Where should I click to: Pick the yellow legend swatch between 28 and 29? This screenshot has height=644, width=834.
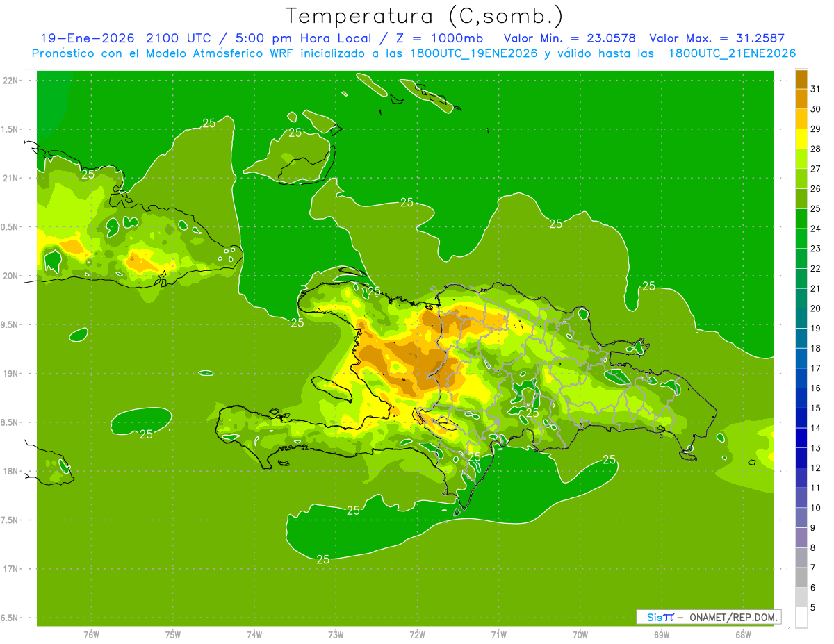pyautogui.click(x=801, y=139)
